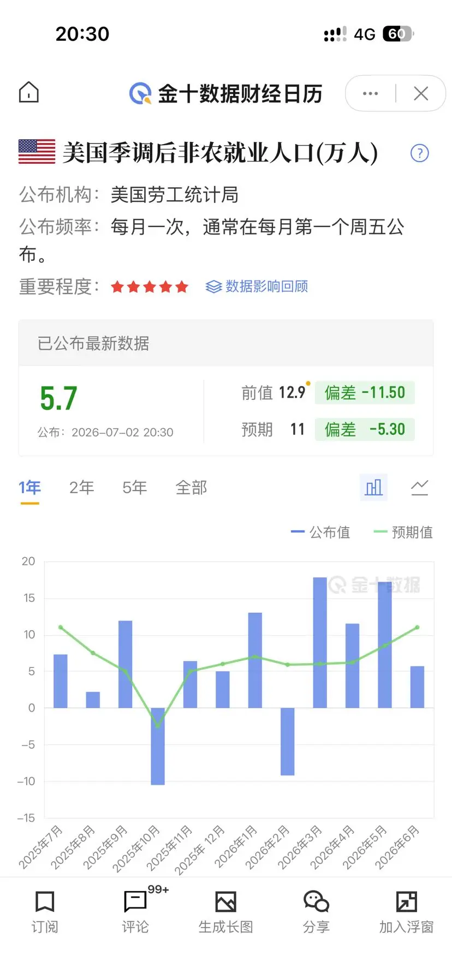Tap the 2026年5月 chart bar
Image resolution: width=452 pixels, height=980 pixels.
385,645
